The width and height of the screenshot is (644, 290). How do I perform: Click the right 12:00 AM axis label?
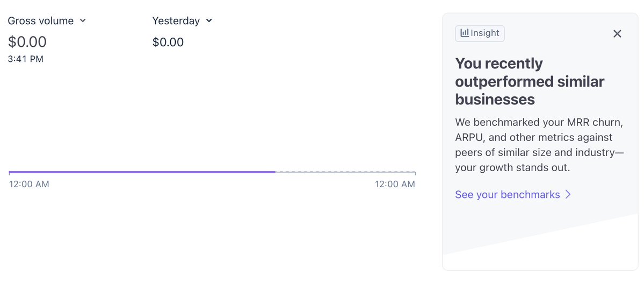pyautogui.click(x=395, y=184)
